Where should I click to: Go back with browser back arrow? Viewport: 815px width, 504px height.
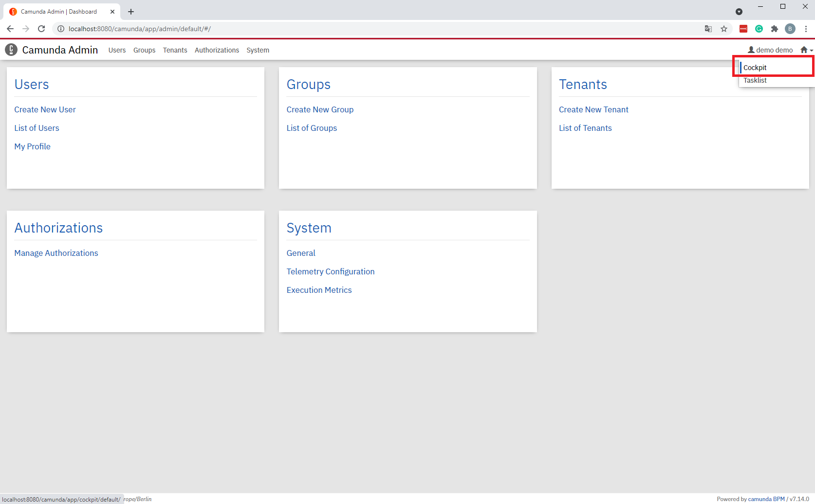pyautogui.click(x=10, y=29)
